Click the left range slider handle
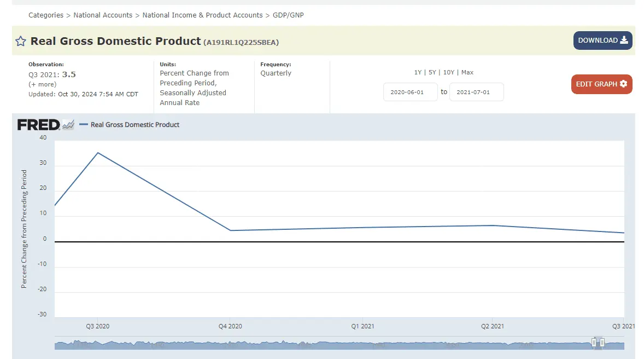 pyautogui.click(x=594, y=343)
